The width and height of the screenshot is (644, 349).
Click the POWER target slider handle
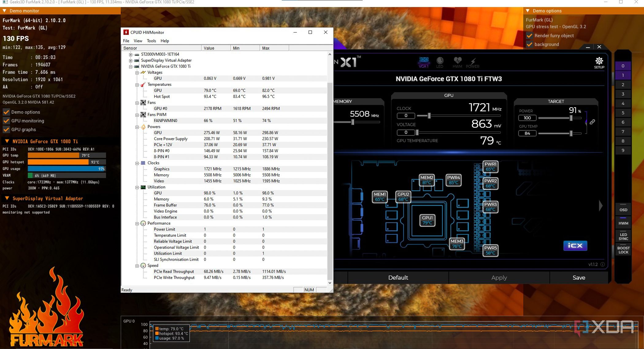click(x=571, y=118)
